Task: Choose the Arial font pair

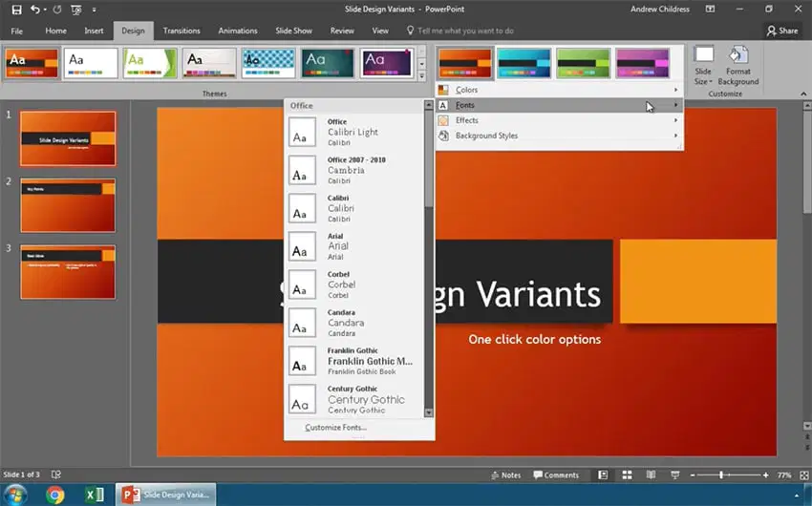Action: (354, 246)
